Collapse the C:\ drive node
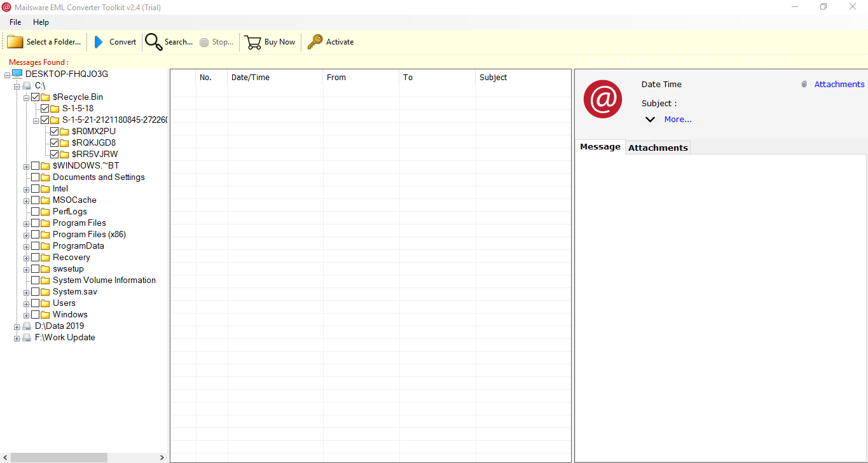 tap(17, 86)
